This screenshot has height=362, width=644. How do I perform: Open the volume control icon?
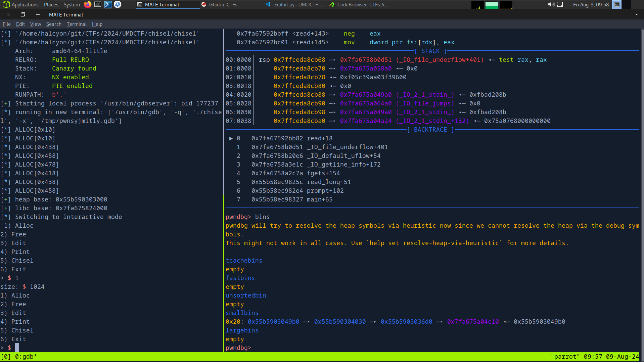tap(551, 4)
